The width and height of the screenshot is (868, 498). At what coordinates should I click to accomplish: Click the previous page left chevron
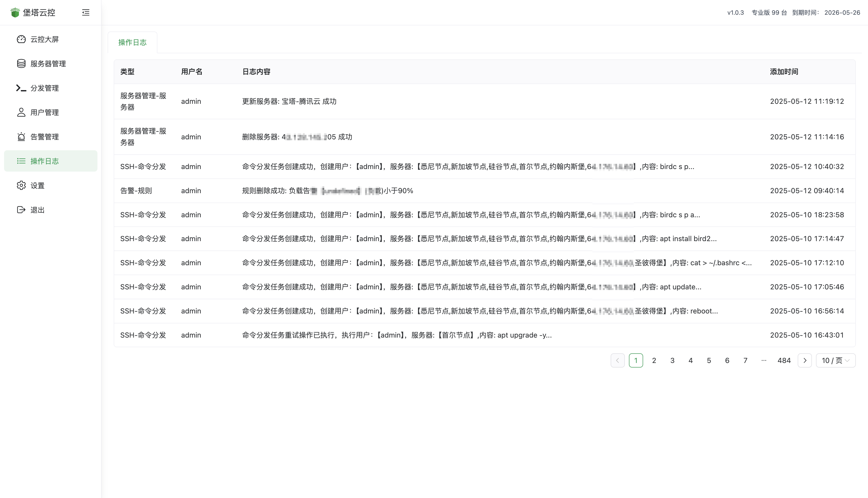point(618,360)
